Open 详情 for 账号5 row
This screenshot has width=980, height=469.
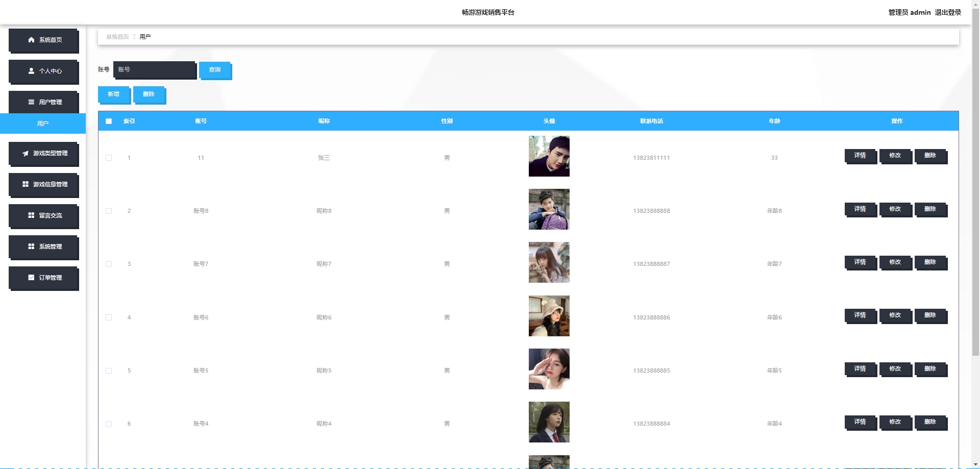861,369
